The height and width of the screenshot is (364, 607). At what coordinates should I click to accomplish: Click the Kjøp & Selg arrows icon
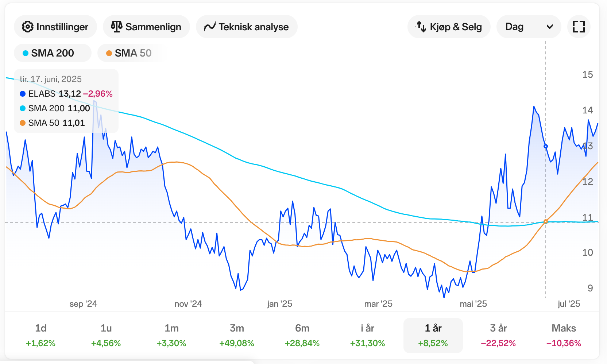(421, 27)
